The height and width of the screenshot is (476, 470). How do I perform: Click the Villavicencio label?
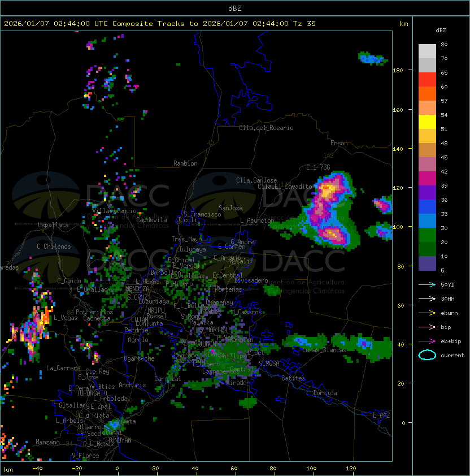click(114, 211)
